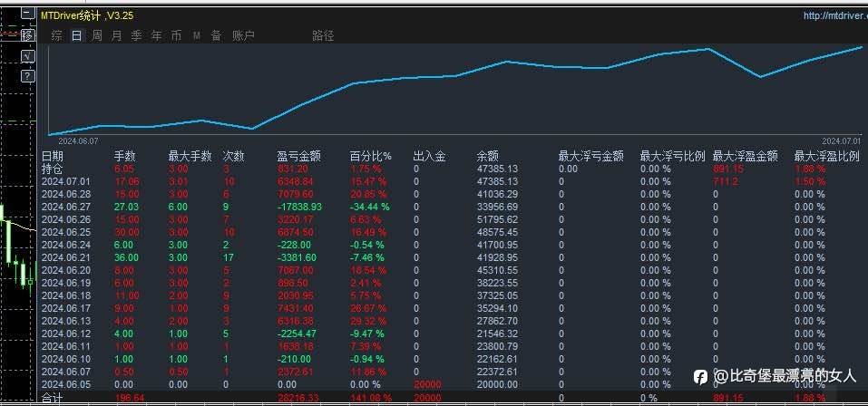The width and height of the screenshot is (868, 406).
Task: Click the 手数 column header
Action: 124,157
